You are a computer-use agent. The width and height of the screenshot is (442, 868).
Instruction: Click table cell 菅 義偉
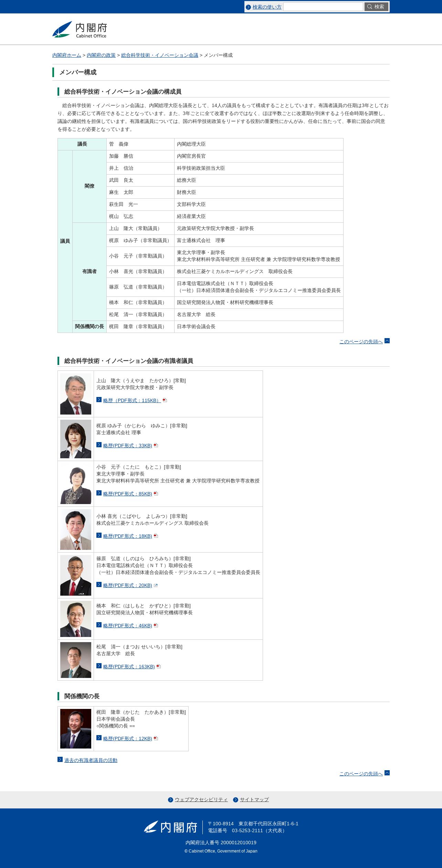(140, 144)
